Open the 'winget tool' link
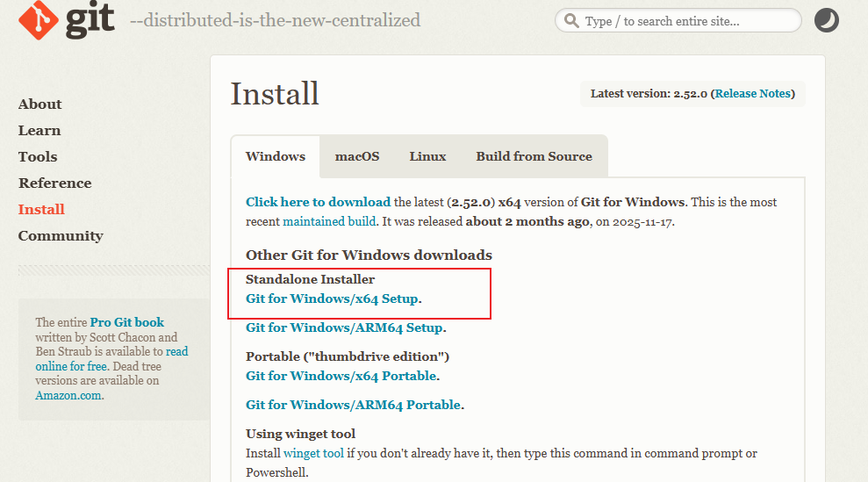This screenshot has width=868, height=482. click(x=313, y=453)
